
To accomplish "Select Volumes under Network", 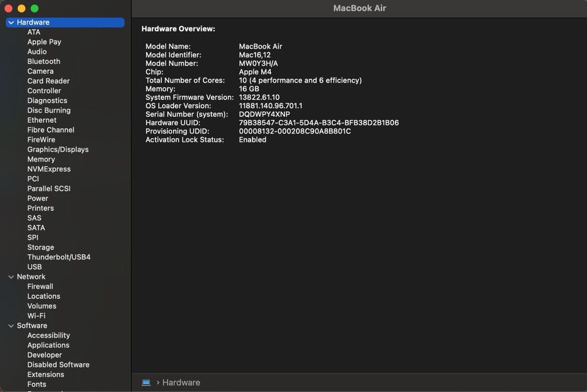I will [x=42, y=306].
